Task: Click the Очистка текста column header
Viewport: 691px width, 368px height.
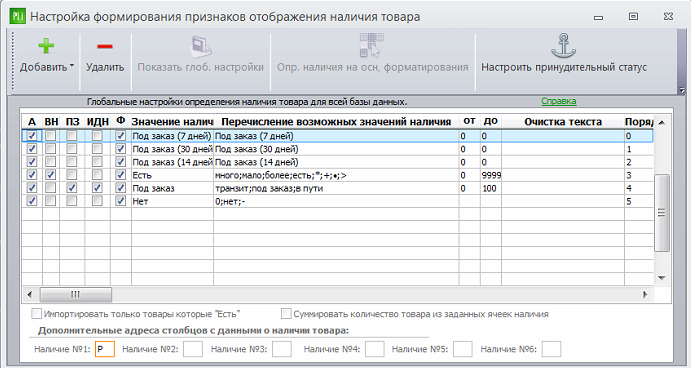Action: tap(563, 122)
